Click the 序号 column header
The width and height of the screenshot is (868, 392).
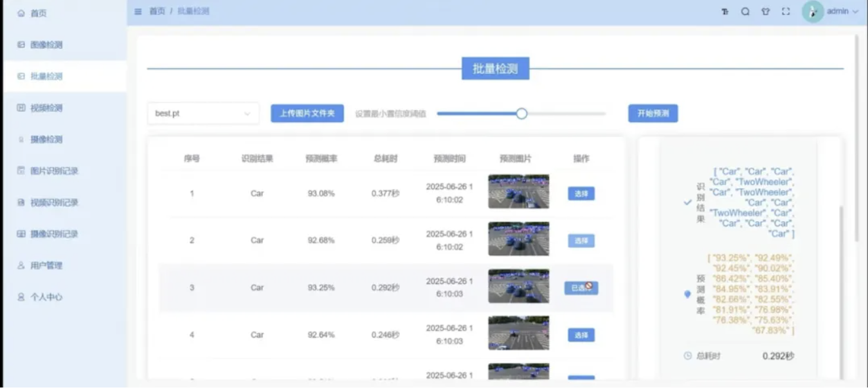click(x=192, y=158)
